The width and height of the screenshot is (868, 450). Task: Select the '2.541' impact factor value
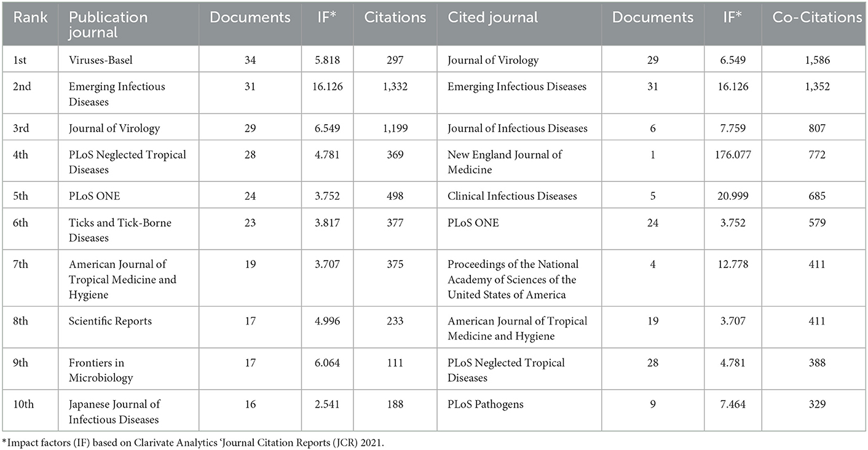pyautogui.click(x=327, y=405)
